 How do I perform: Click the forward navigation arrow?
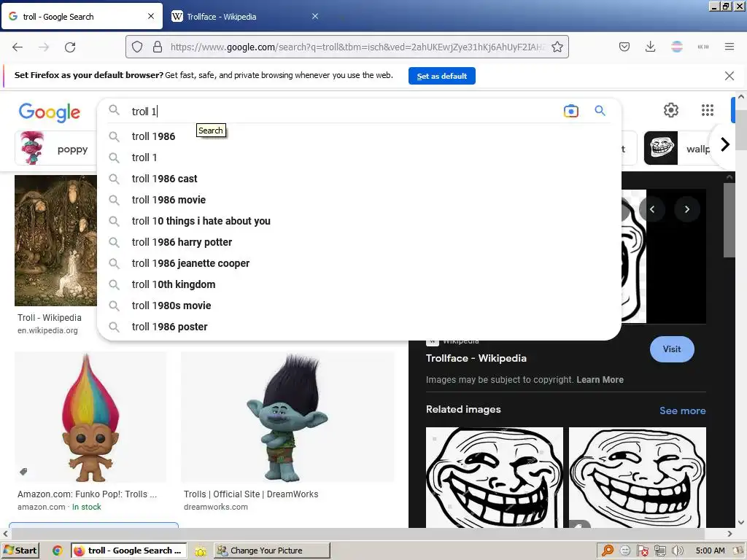(44, 47)
